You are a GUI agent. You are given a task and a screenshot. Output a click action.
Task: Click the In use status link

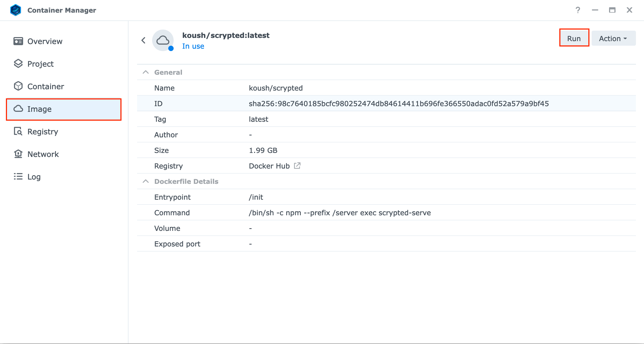pos(193,46)
